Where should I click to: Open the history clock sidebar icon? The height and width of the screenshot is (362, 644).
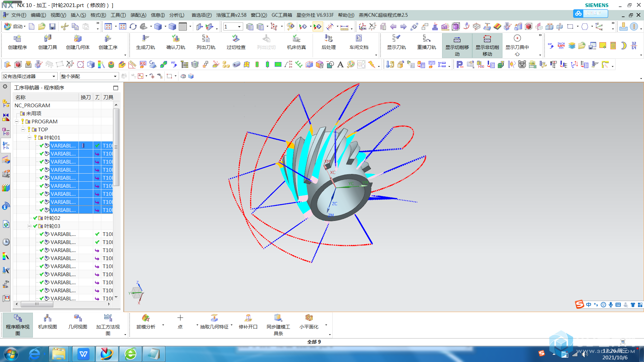[6, 242]
